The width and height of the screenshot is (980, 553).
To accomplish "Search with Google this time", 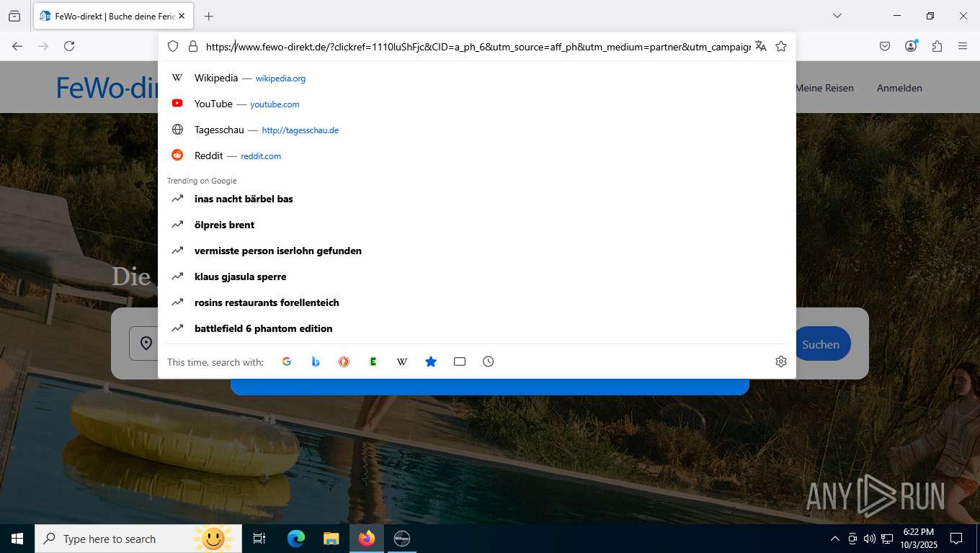I will (287, 361).
